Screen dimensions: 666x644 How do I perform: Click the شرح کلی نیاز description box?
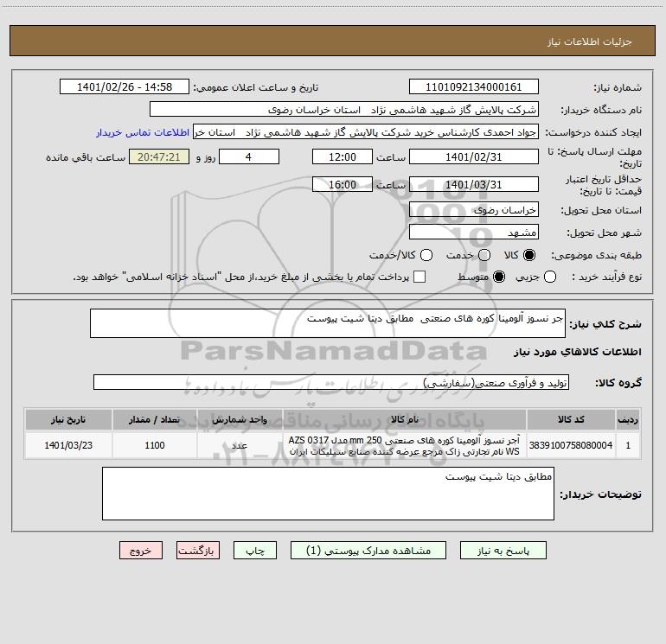tap(328, 323)
